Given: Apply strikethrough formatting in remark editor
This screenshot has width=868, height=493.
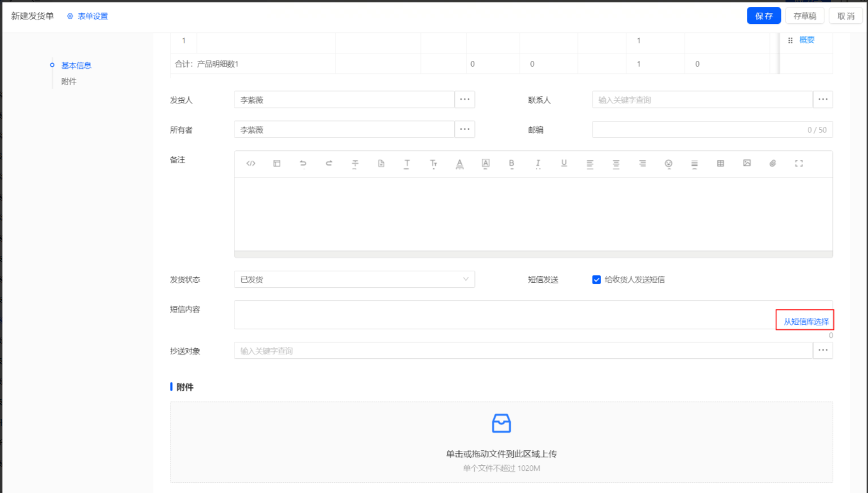Looking at the screenshot, I should [x=355, y=163].
